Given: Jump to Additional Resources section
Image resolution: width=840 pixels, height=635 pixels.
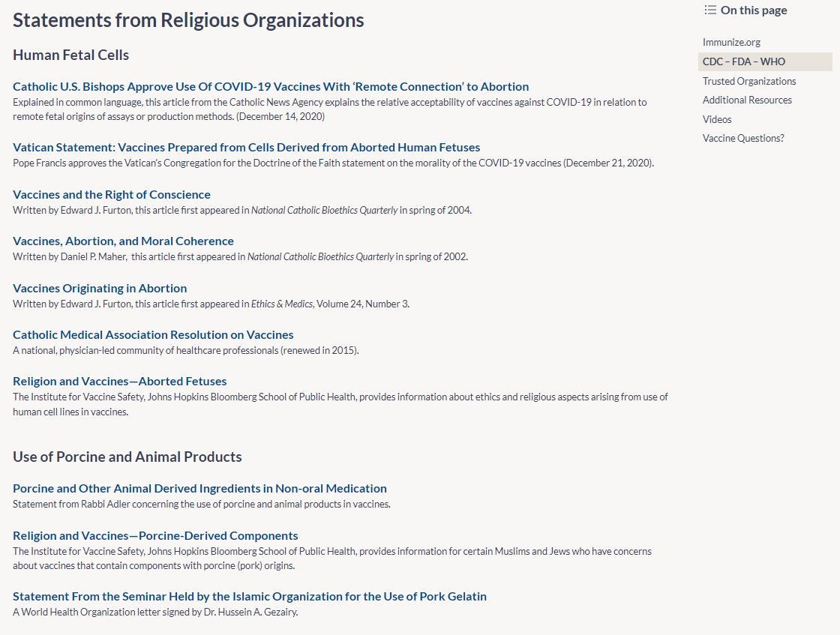Looking at the screenshot, I should point(747,100).
